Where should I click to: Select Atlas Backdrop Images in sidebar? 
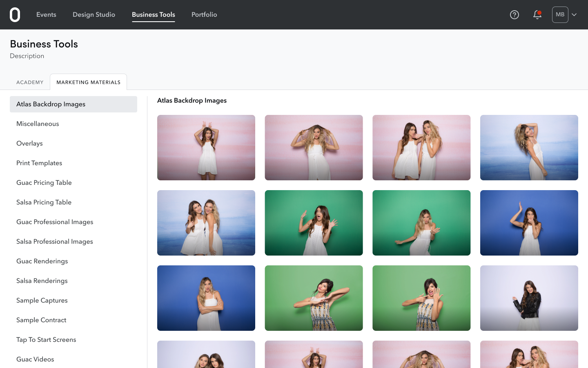73,104
